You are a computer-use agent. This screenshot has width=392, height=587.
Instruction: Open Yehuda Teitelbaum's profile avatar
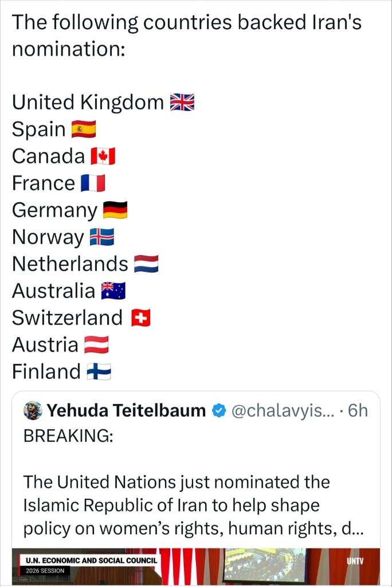click(x=33, y=410)
